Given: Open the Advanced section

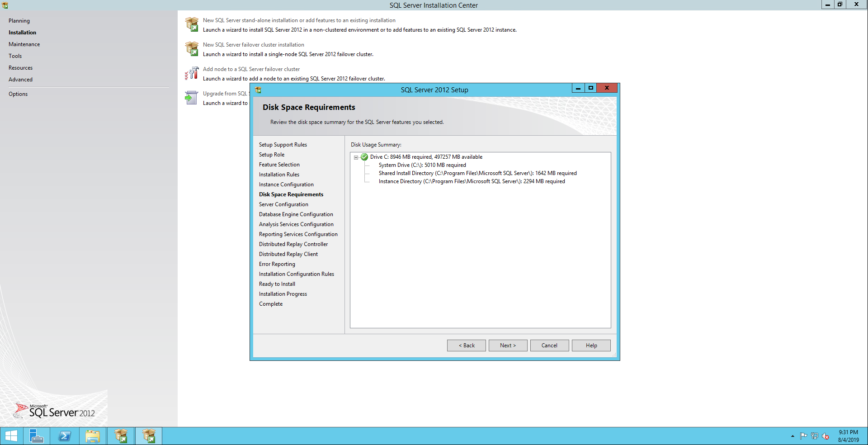Looking at the screenshot, I should pyautogui.click(x=20, y=80).
